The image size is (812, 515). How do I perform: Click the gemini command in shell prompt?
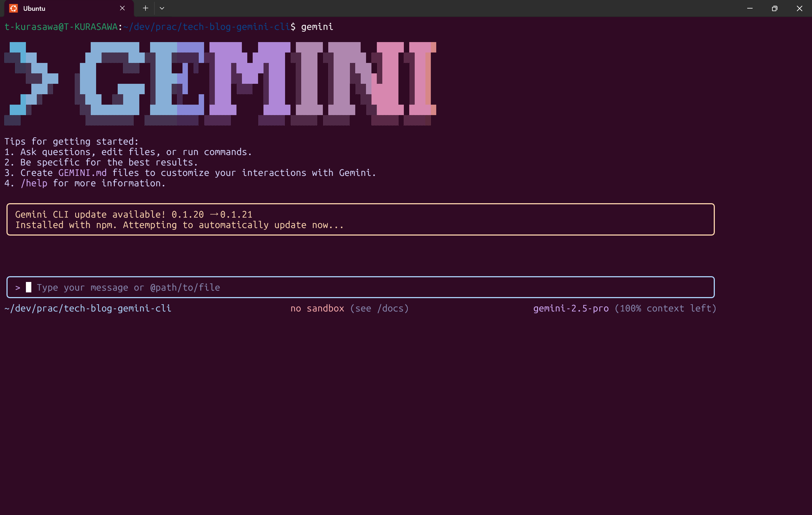[317, 27]
